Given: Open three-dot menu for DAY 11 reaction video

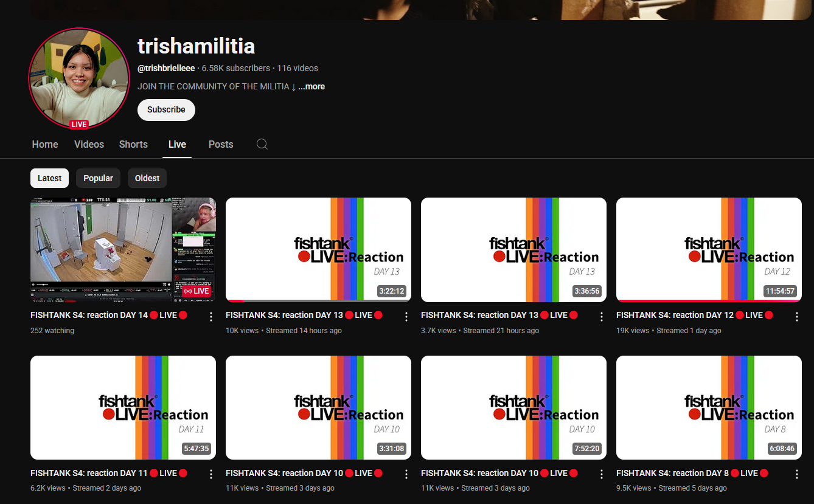Looking at the screenshot, I should [211, 475].
